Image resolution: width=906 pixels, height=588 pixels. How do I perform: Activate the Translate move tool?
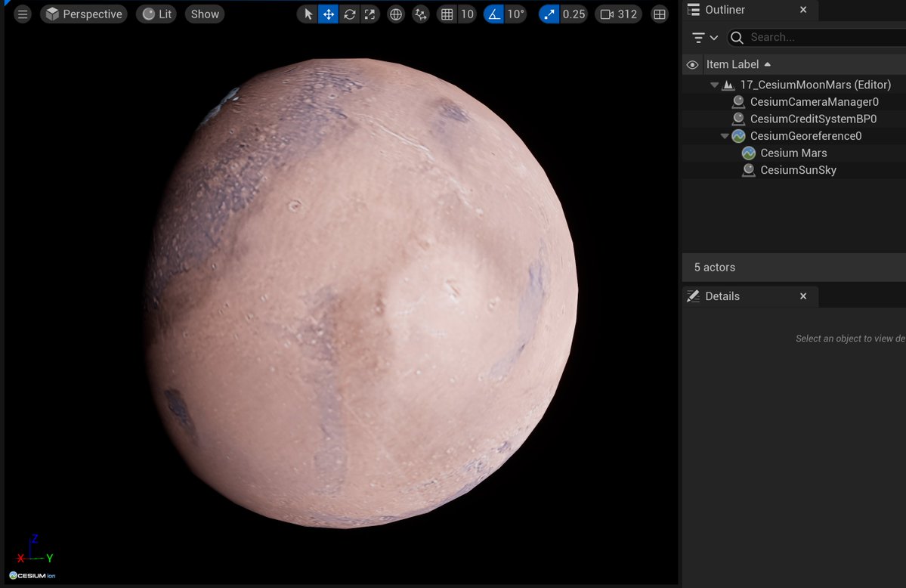click(328, 14)
